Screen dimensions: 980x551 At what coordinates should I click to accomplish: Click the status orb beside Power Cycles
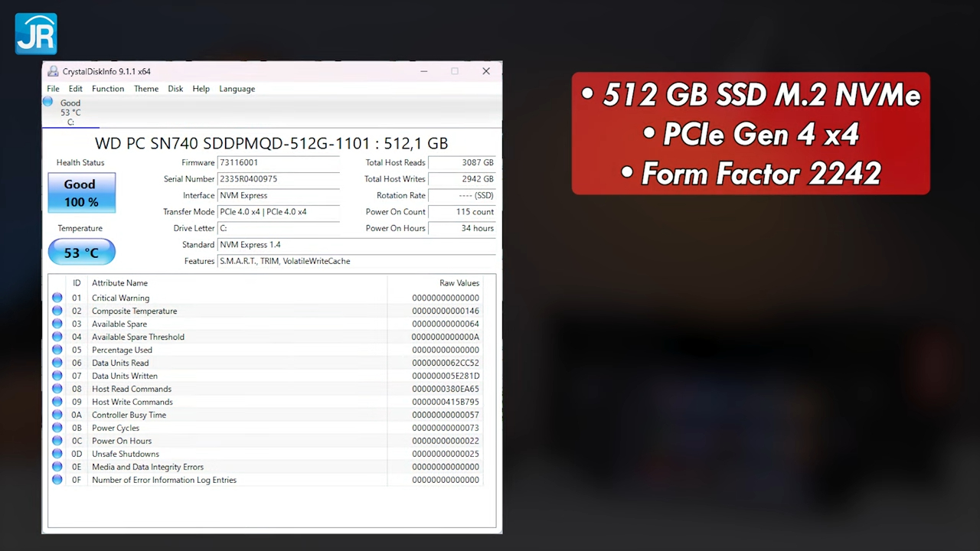(x=57, y=428)
